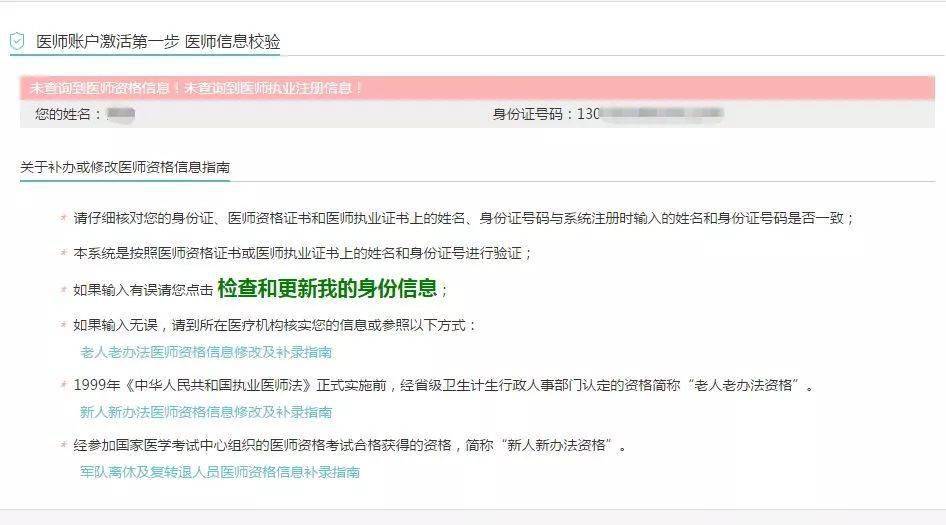946x525 pixels.
Task: Select the 关于补办或修改医师资格信息指南 section tab
Action: click(125, 167)
